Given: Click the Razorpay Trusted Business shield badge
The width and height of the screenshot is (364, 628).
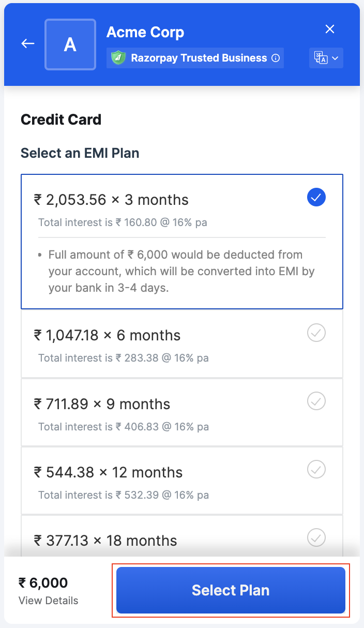Looking at the screenshot, I should [x=117, y=58].
